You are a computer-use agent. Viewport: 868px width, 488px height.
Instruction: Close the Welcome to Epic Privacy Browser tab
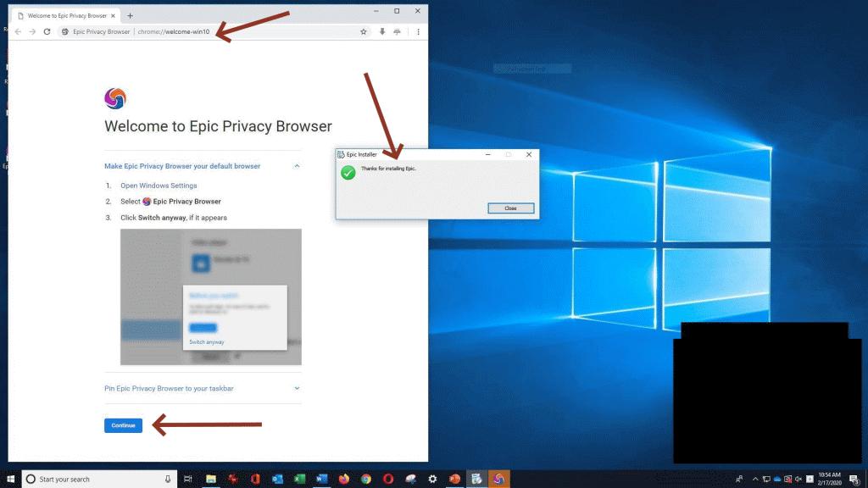pos(113,15)
